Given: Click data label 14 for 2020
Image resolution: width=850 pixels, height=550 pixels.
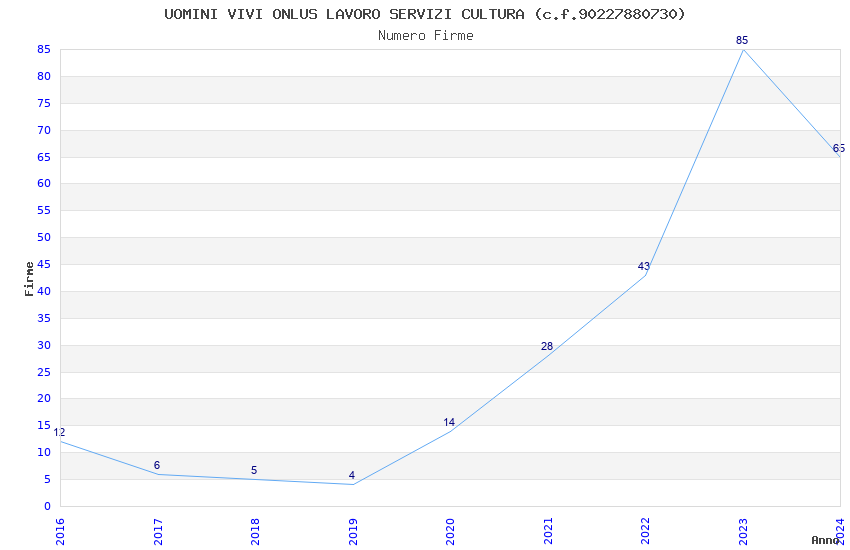Looking at the screenshot, I should (x=449, y=422).
